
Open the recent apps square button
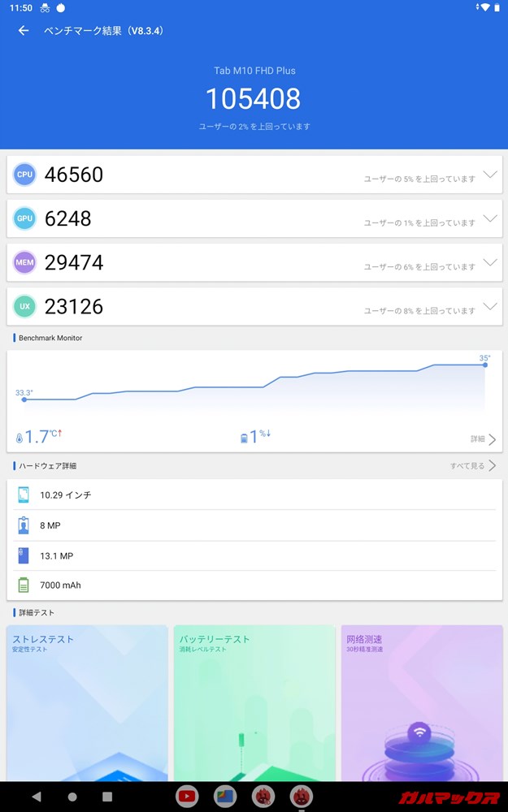107,797
